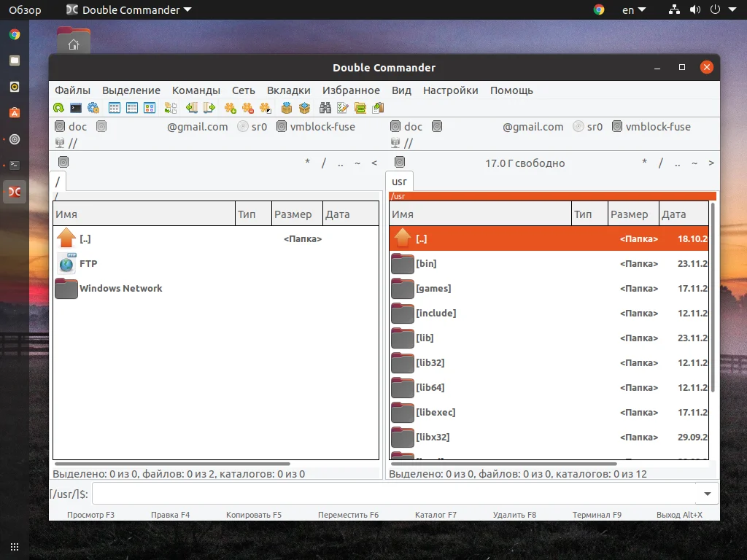Select the usr tab in right panel
This screenshot has width=747, height=560.
[x=399, y=182]
